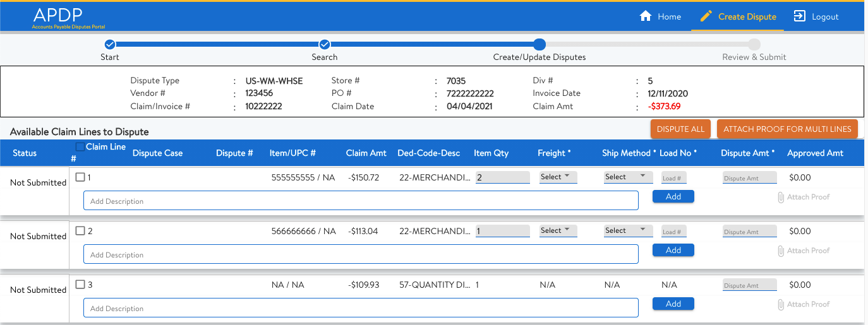
Task: Open Freight dropdown for claim line 1
Action: pyautogui.click(x=558, y=177)
